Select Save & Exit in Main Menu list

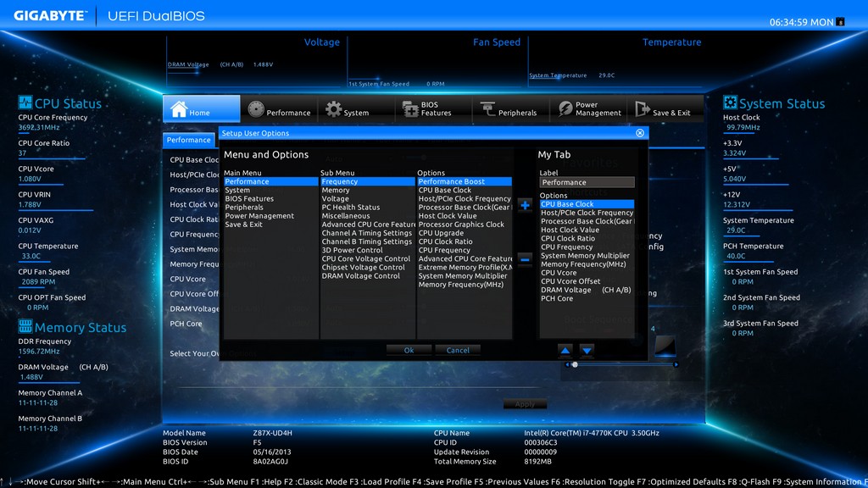pyautogui.click(x=270, y=225)
